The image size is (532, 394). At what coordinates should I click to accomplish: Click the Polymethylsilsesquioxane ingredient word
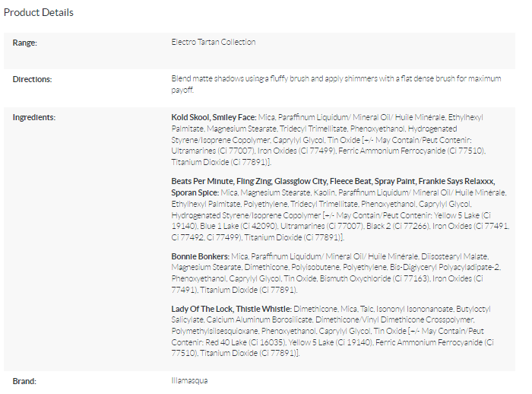pos(215,331)
